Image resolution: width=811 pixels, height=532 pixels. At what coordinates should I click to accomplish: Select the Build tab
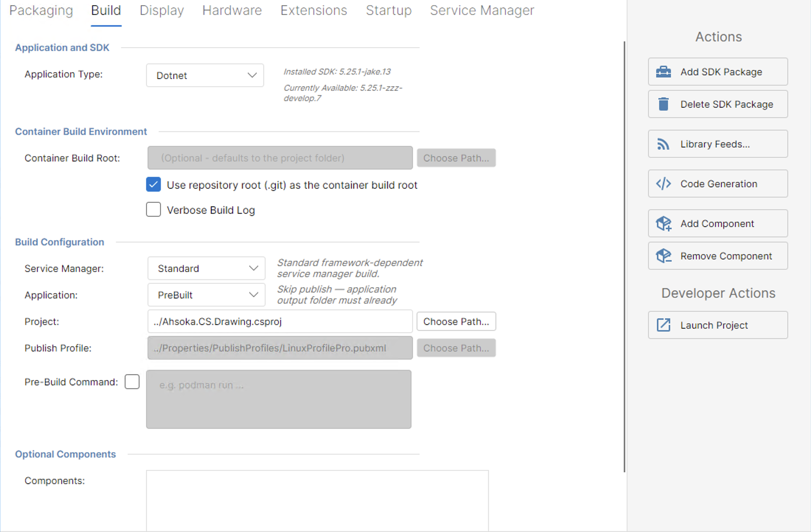point(106,10)
